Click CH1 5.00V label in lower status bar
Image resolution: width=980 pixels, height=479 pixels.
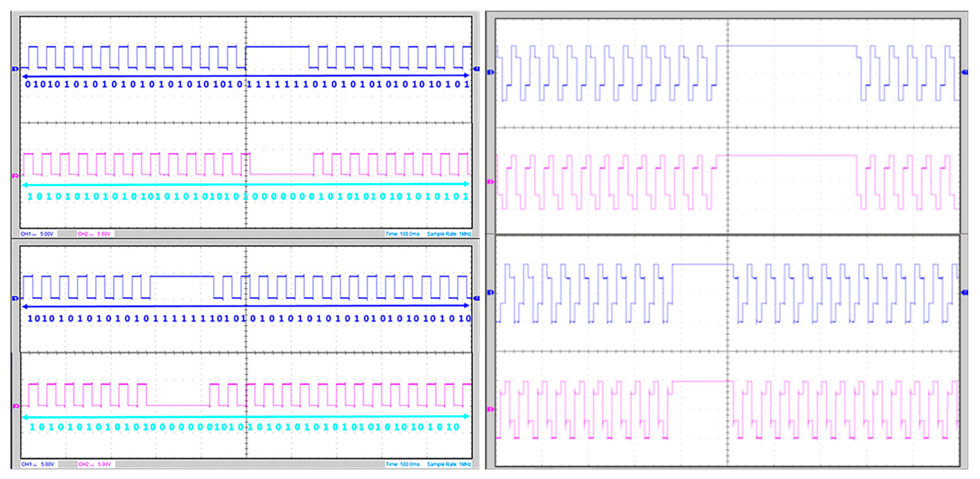pyautogui.click(x=38, y=464)
